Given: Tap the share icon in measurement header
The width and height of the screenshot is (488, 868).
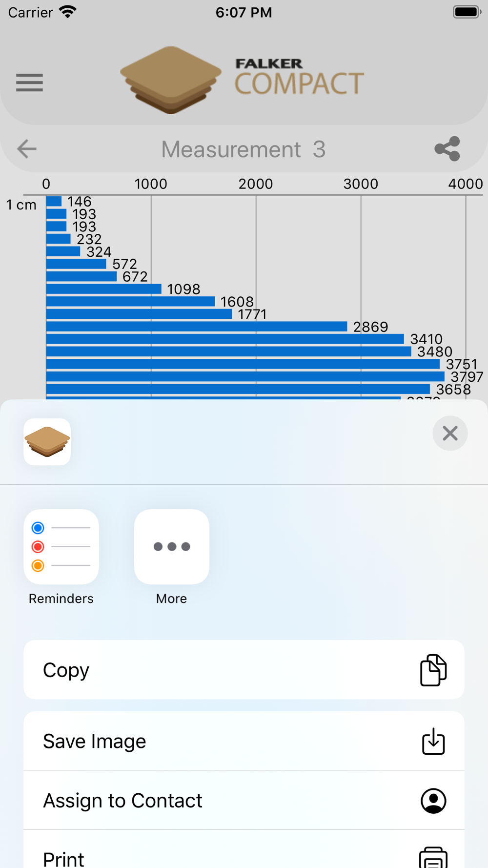Looking at the screenshot, I should pos(447,148).
